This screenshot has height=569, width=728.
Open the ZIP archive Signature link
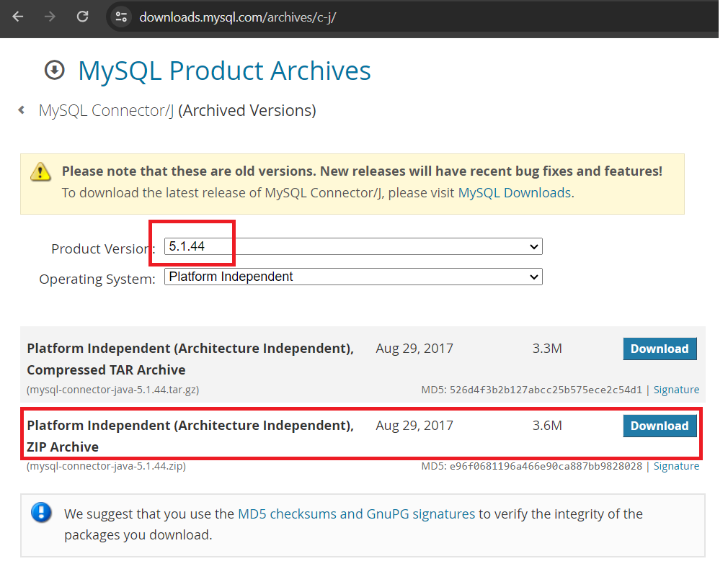(676, 466)
